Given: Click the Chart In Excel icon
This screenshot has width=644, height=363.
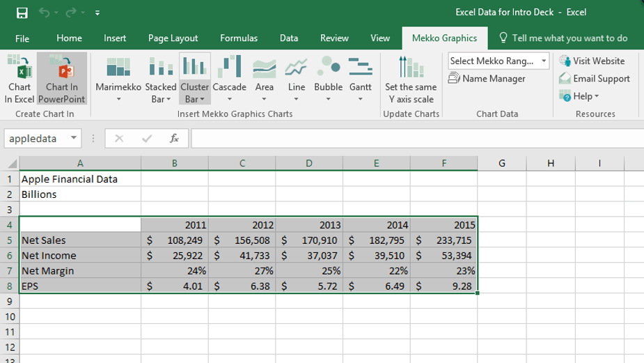Looking at the screenshot, I should (19, 78).
